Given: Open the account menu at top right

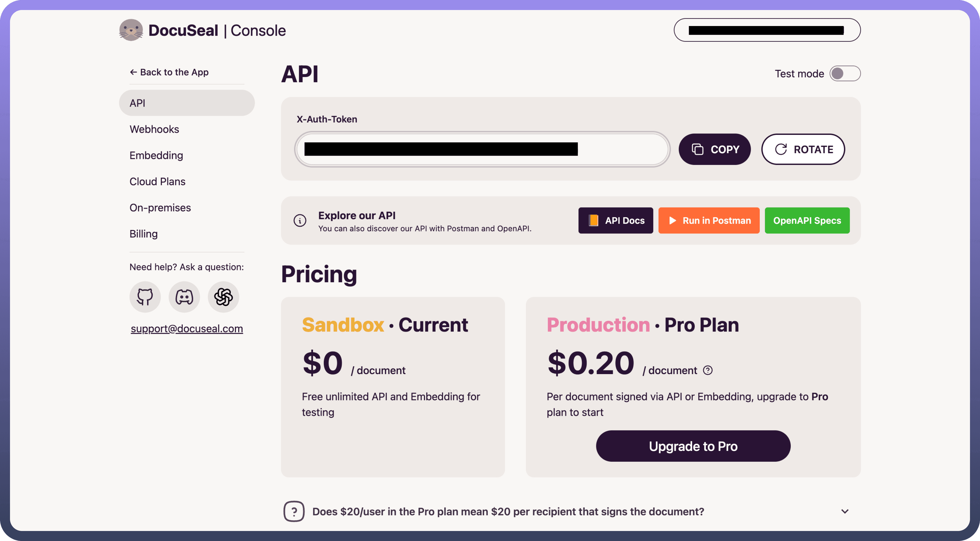Looking at the screenshot, I should pyautogui.click(x=766, y=30).
